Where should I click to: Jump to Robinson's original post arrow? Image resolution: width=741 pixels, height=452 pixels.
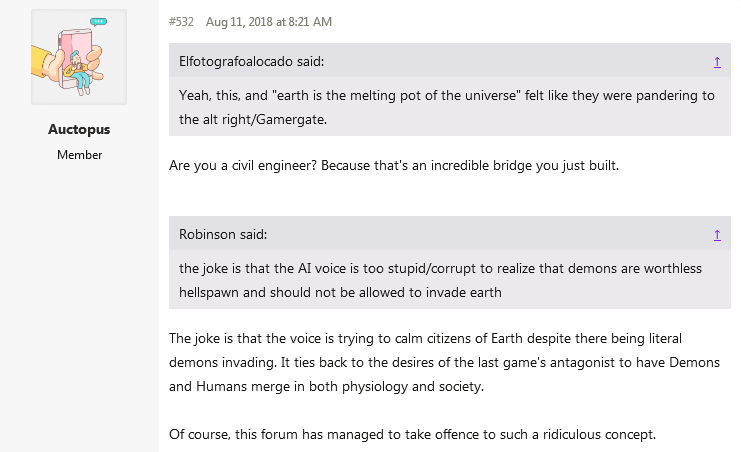pyautogui.click(x=717, y=235)
